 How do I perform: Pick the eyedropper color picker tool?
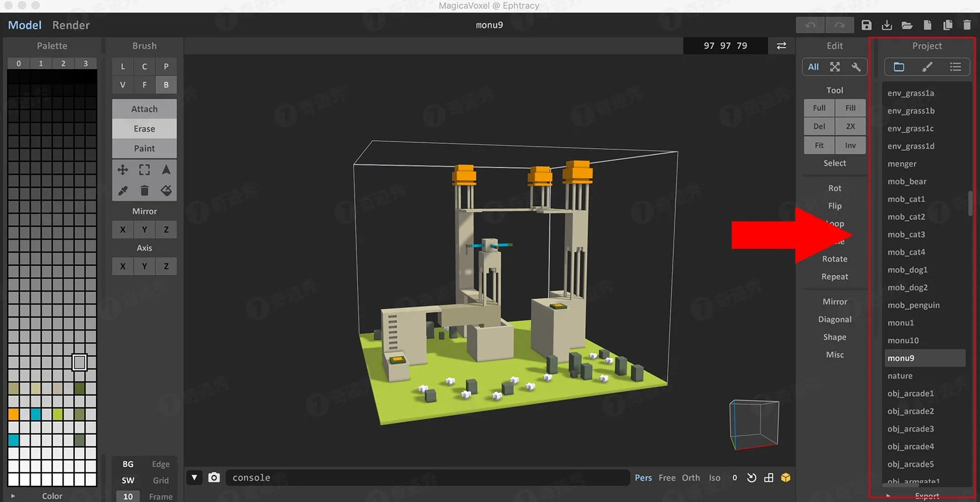click(x=122, y=191)
